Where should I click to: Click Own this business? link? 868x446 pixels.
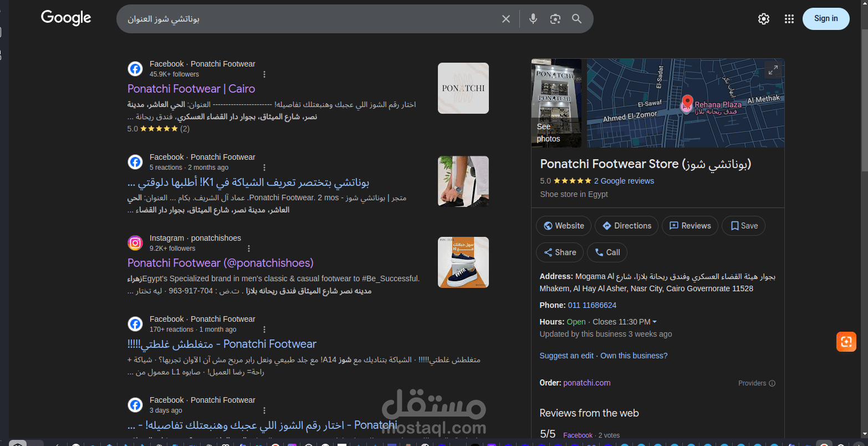click(634, 356)
